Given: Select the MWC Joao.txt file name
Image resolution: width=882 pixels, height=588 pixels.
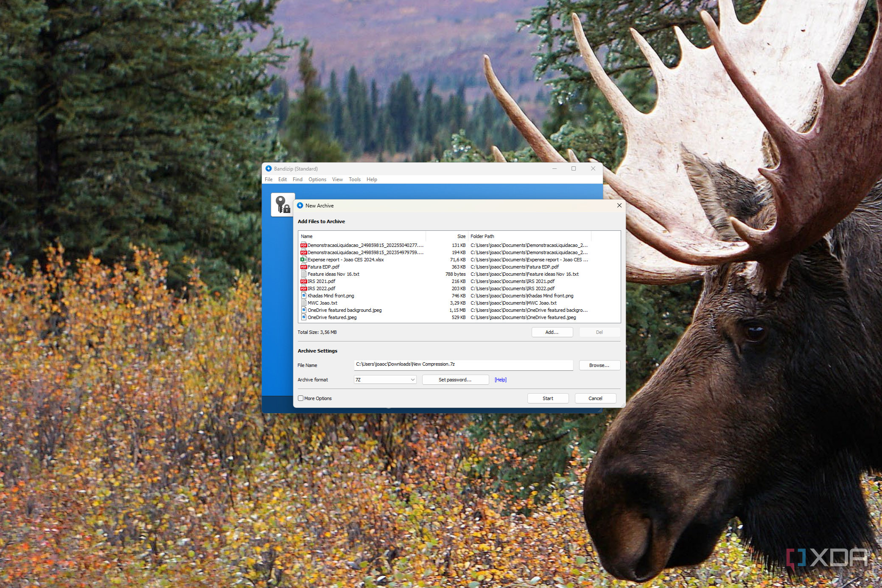Looking at the screenshot, I should click(322, 303).
